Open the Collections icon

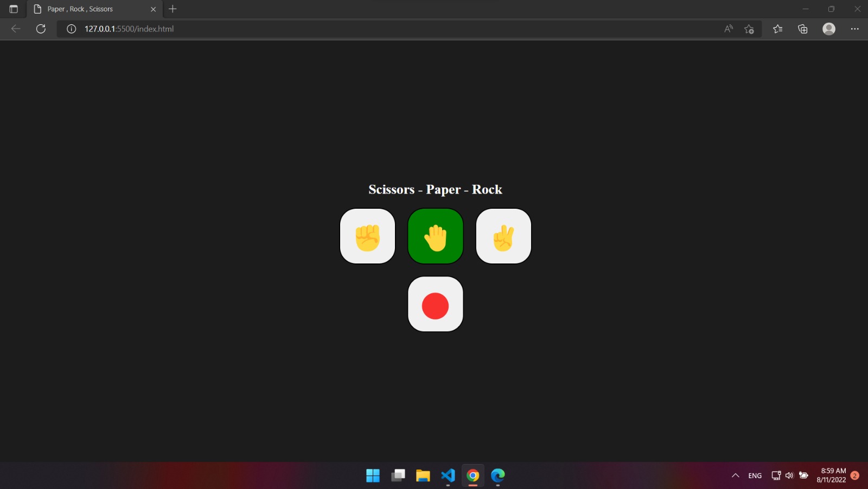pyautogui.click(x=803, y=29)
